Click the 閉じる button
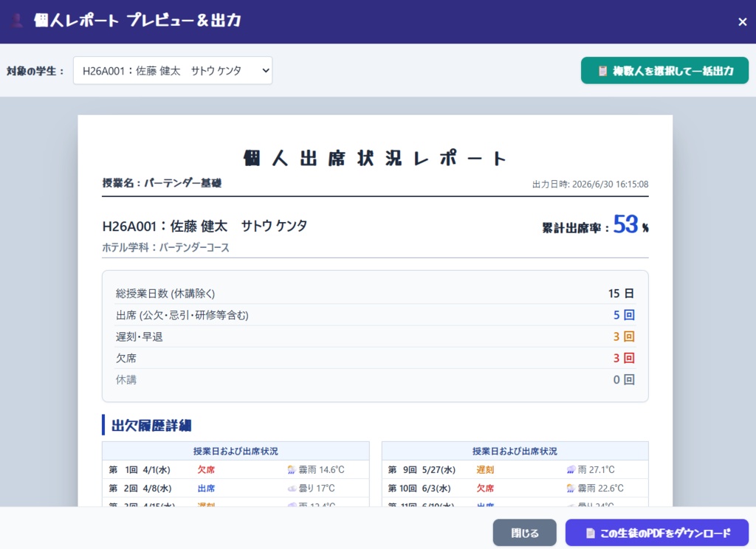Screen dimensions: 756x549 click(525, 533)
